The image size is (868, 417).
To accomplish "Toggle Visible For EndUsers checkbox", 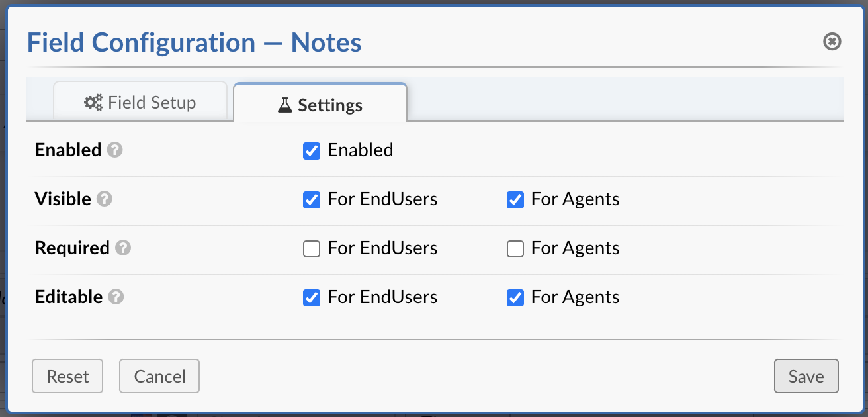I will pos(312,200).
